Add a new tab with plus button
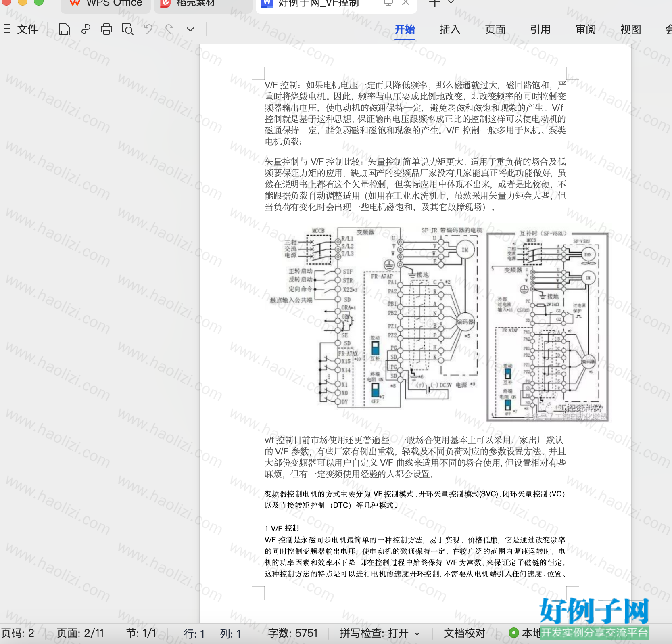Screen dimensions: 672x644 [434, 3]
